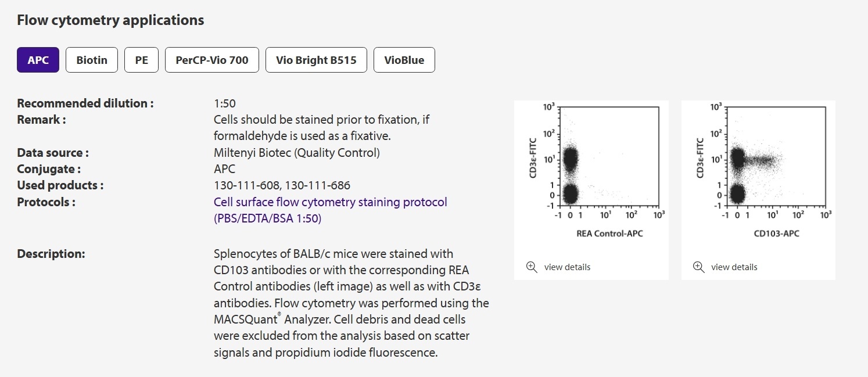Click the magnifier icon under CD103-APC plot
The image size is (868, 377).
click(x=698, y=267)
